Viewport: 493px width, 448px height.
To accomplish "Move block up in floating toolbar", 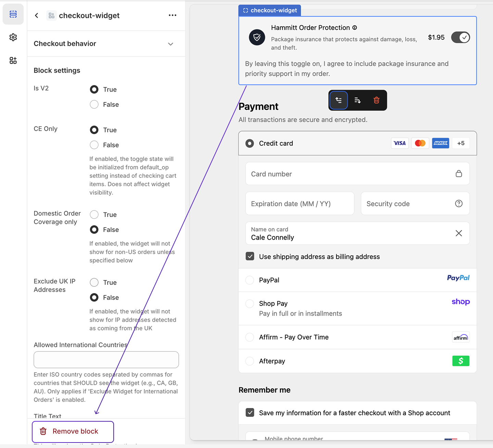I will coord(339,100).
